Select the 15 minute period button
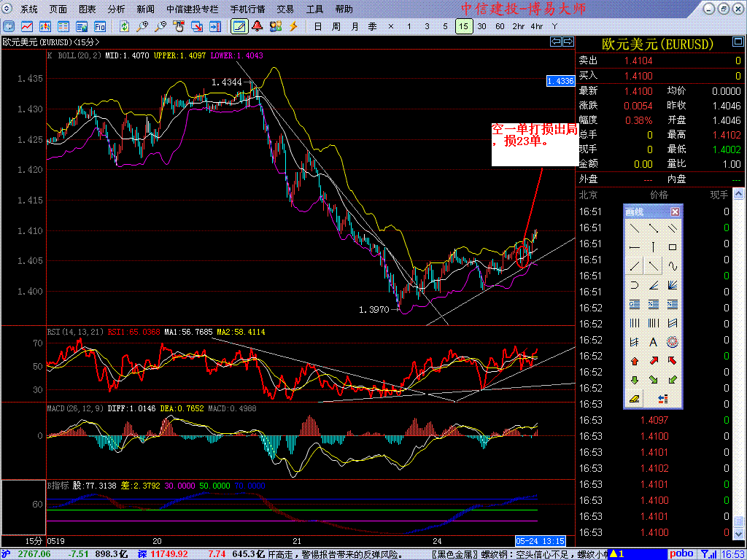This screenshot has width=747, height=560. point(463,27)
